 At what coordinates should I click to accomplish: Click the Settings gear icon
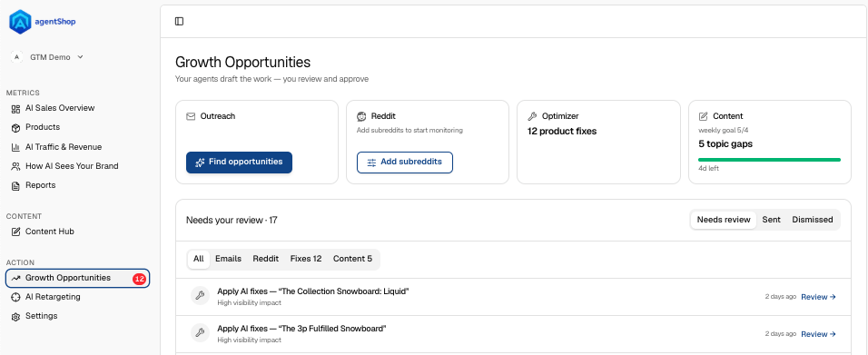click(15, 316)
